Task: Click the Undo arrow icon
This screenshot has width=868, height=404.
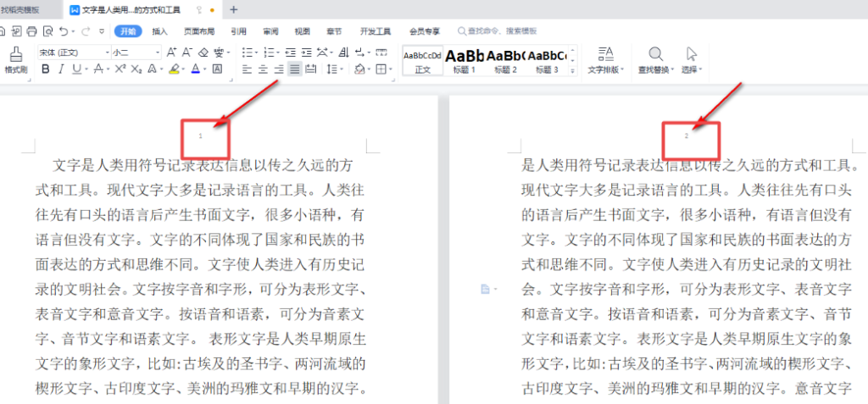Action: [64, 31]
